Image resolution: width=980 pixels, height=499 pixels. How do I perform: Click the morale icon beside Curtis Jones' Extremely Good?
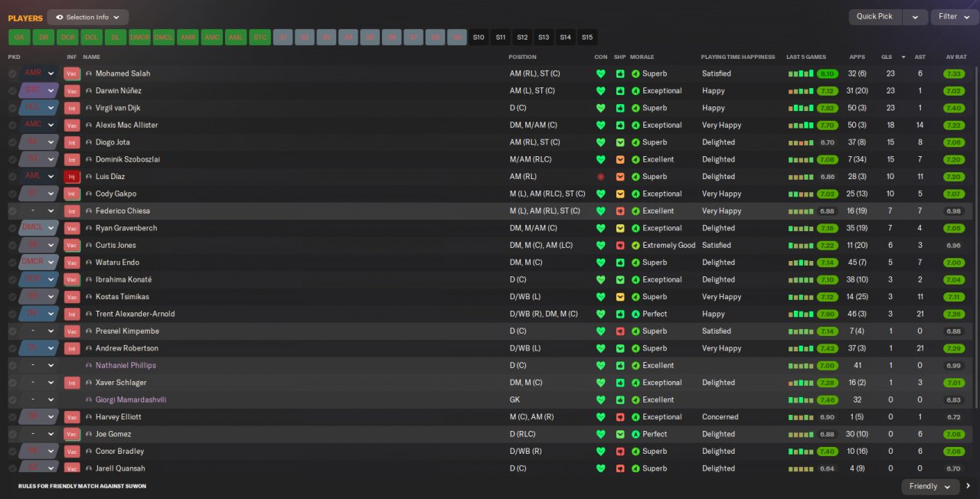click(635, 246)
